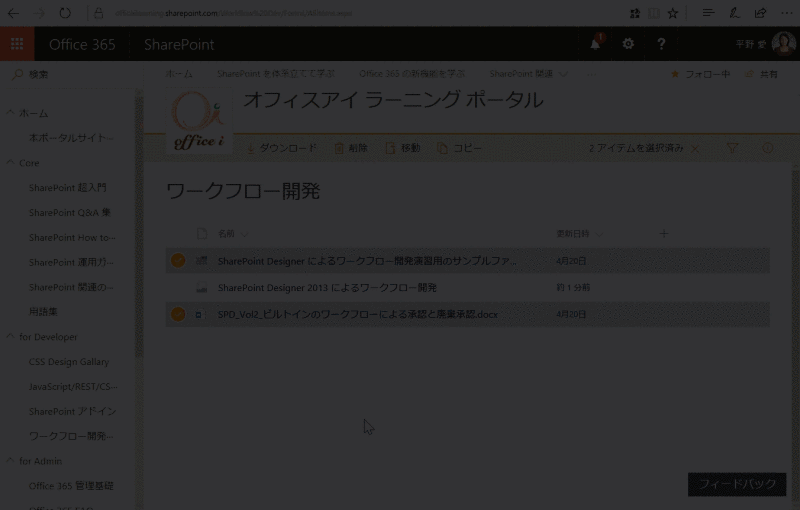Click the フィードバック button

737,484
